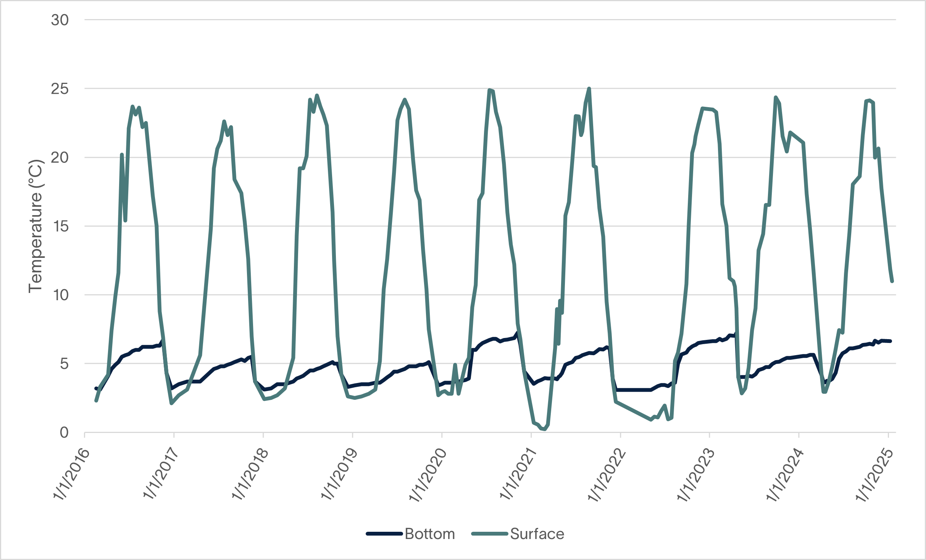Screen dimensions: 926x560
Task: Click the 1/1/2017 date label
Action: pyautogui.click(x=161, y=474)
